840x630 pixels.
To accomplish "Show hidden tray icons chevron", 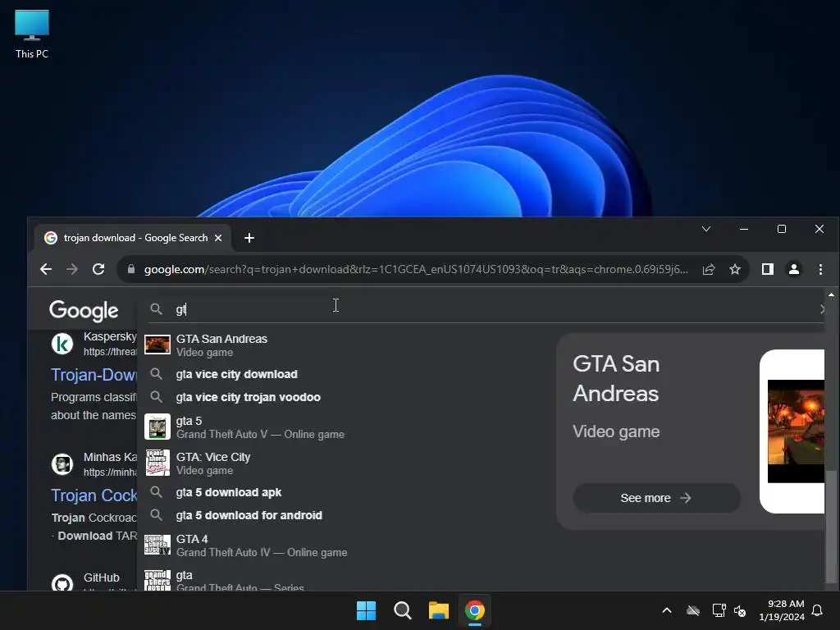I will 667,610.
